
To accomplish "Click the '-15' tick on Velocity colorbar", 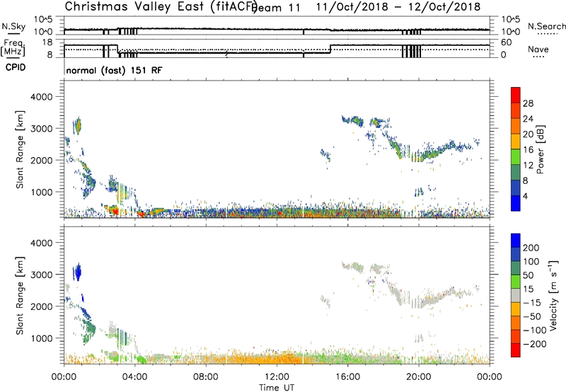I will click(532, 303).
